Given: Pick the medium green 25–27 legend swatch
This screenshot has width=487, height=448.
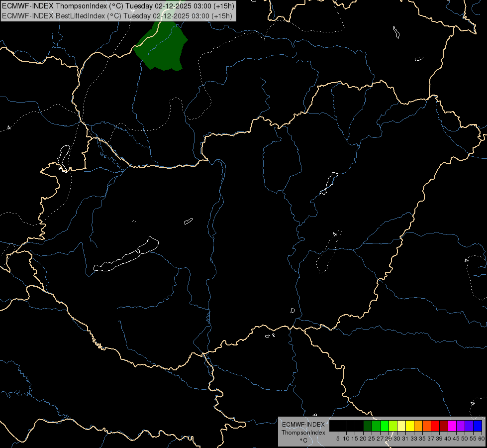Looking at the screenshot, I should coord(377,426).
